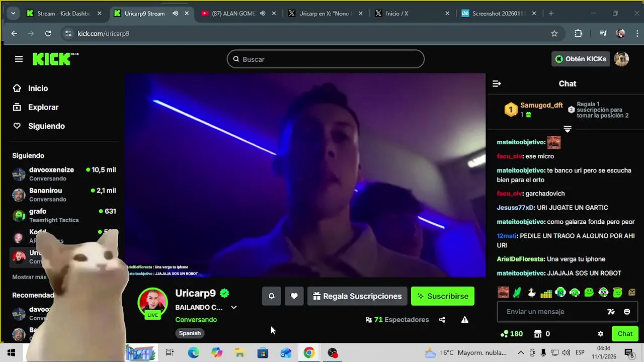Select the green smiling blob emote
Viewport: 644px width, 362px height.
[x=589, y=292]
